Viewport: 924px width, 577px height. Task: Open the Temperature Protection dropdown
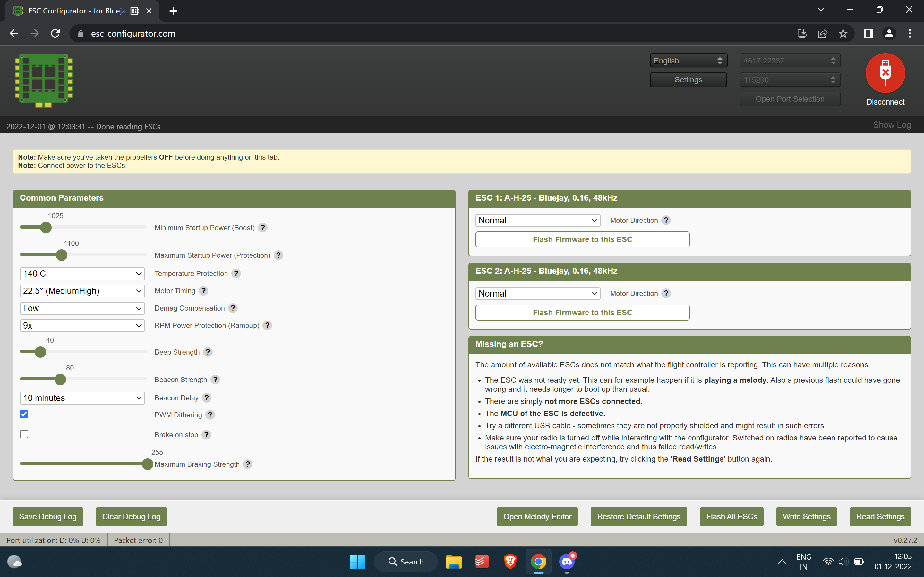pyautogui.click(x=82, y=274)
